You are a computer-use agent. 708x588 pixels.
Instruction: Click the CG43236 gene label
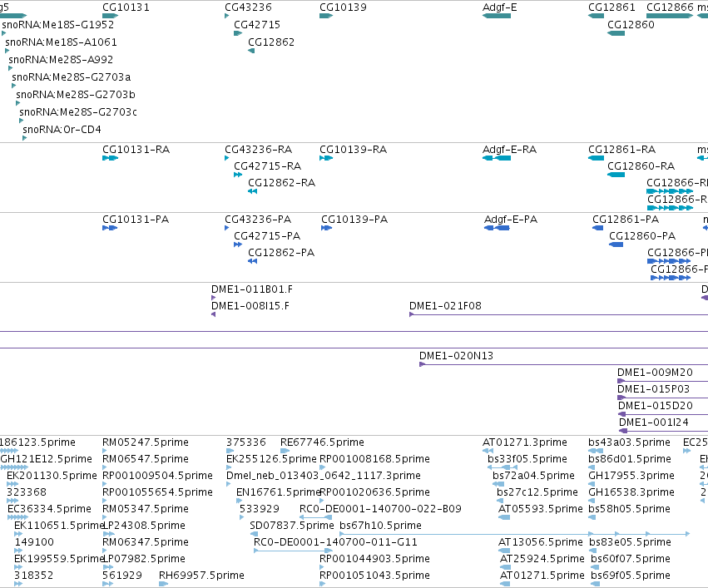click(249, 7)
